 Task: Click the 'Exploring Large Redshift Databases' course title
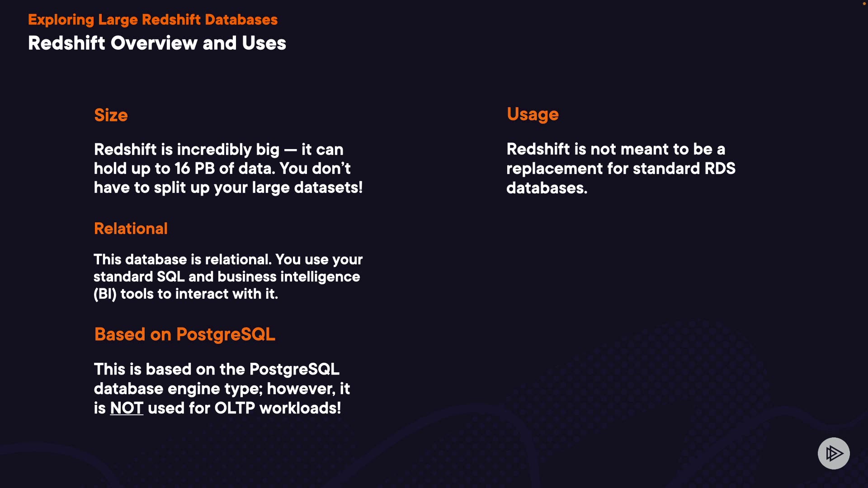pos(153,19)
